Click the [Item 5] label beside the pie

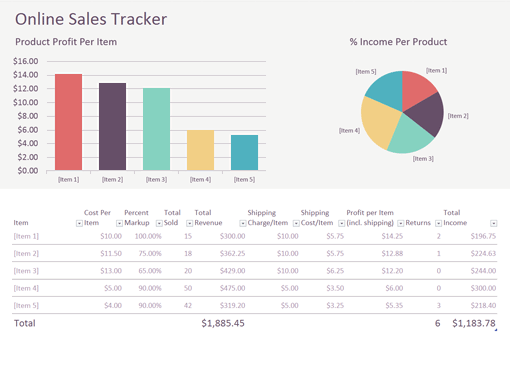click(x=366, y=72)
